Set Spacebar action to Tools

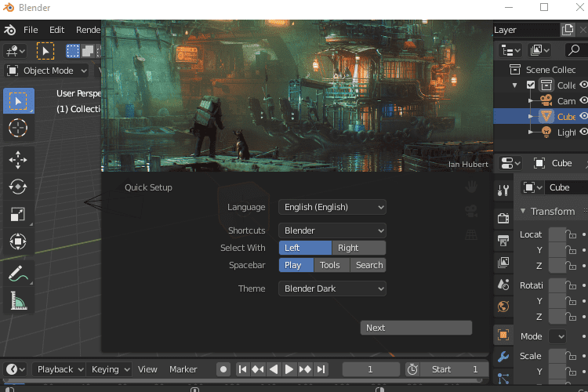(x=332, y=265)
